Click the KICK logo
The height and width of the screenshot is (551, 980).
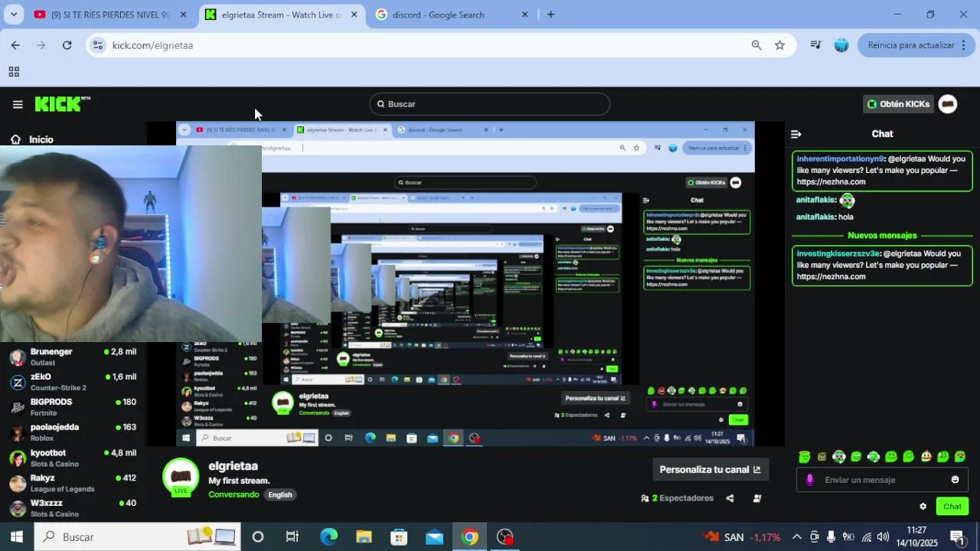tap(63, 104)
